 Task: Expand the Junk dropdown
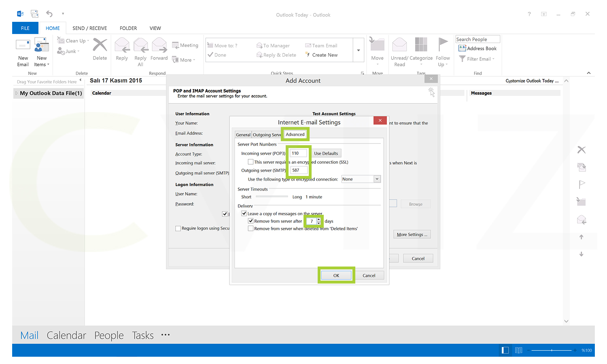click(x=79, y=51)
